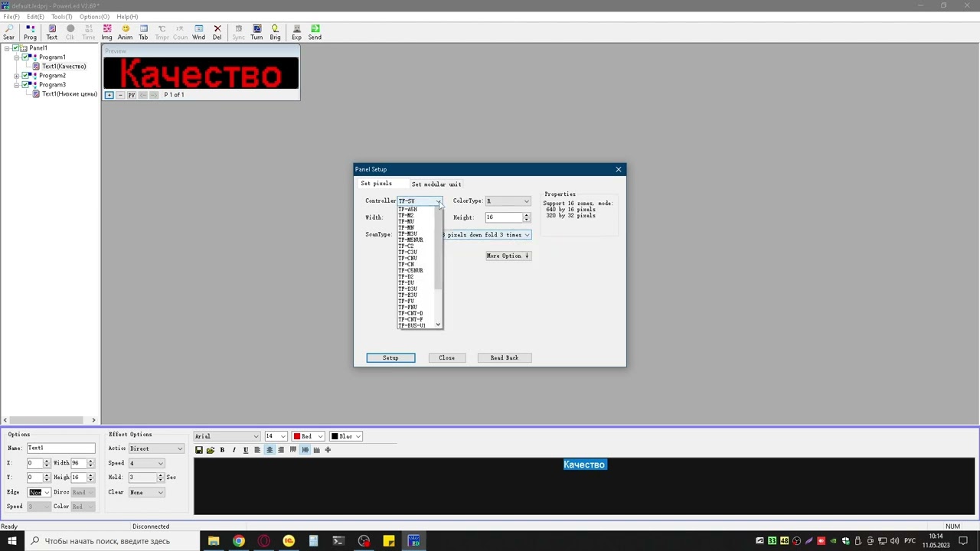
Task: Select Text1(Низкие цены) tree item
Action: click(x=69, y=94)
